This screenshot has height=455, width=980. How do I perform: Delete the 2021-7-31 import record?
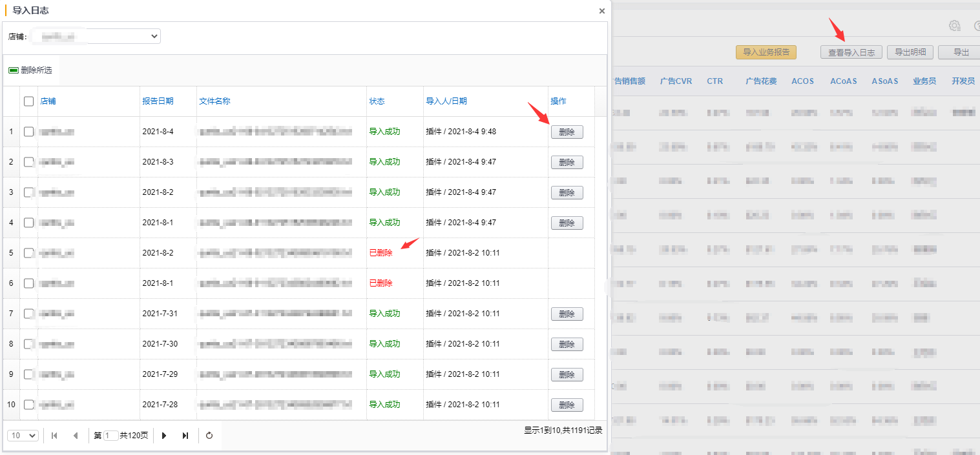coord(567,314)
